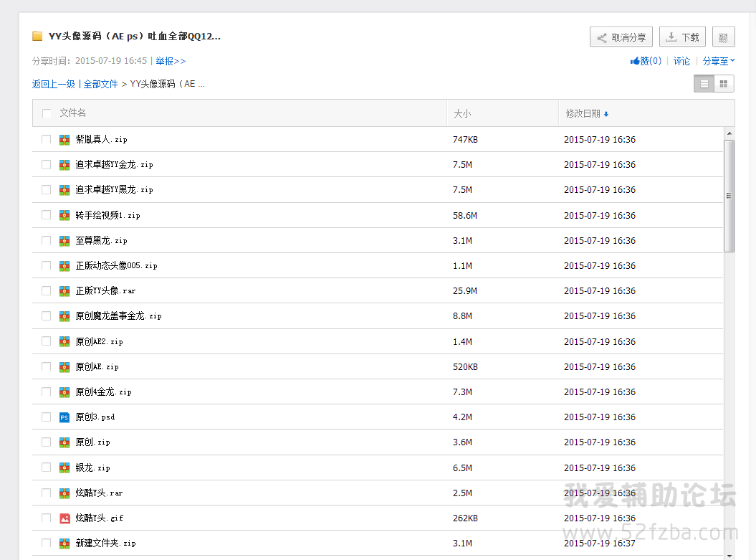Go back via 返回上一级 link

(54, 84)
